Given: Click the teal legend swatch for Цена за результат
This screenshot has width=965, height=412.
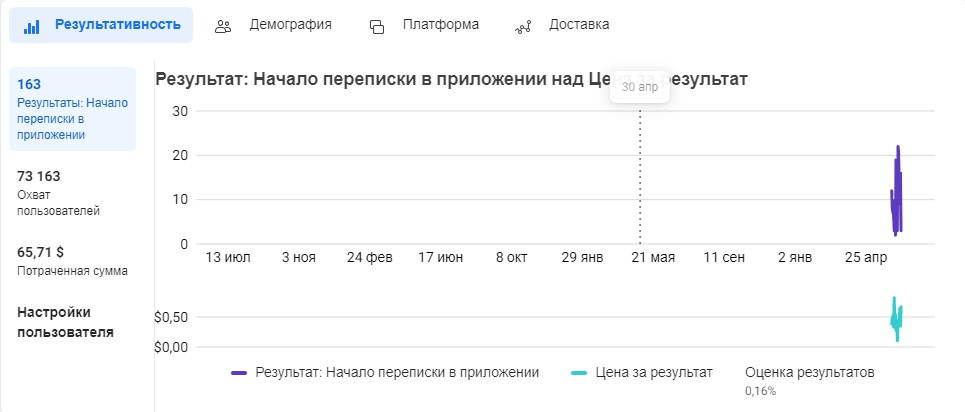Looking at the screenshot, I should [x=578, y=373].
